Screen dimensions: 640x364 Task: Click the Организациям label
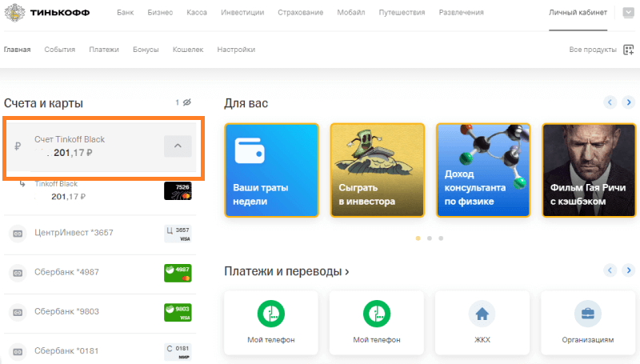pyautogui.click(x=588, y=340)
